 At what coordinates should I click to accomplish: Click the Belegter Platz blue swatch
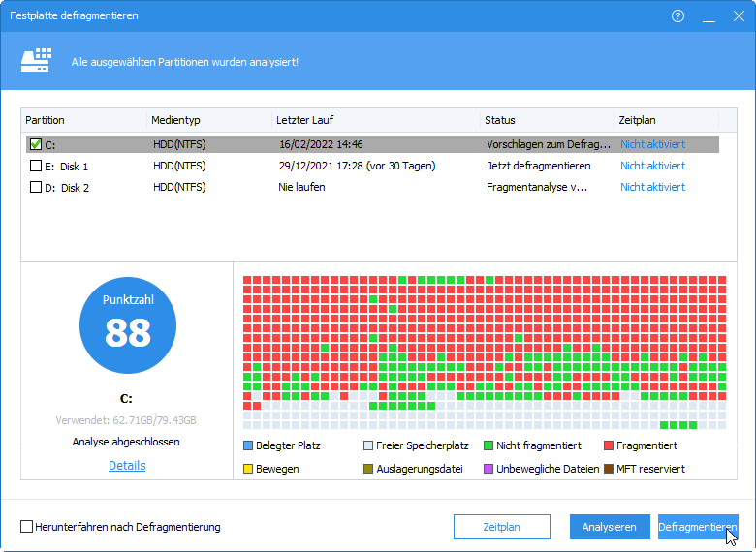[248, 445]
